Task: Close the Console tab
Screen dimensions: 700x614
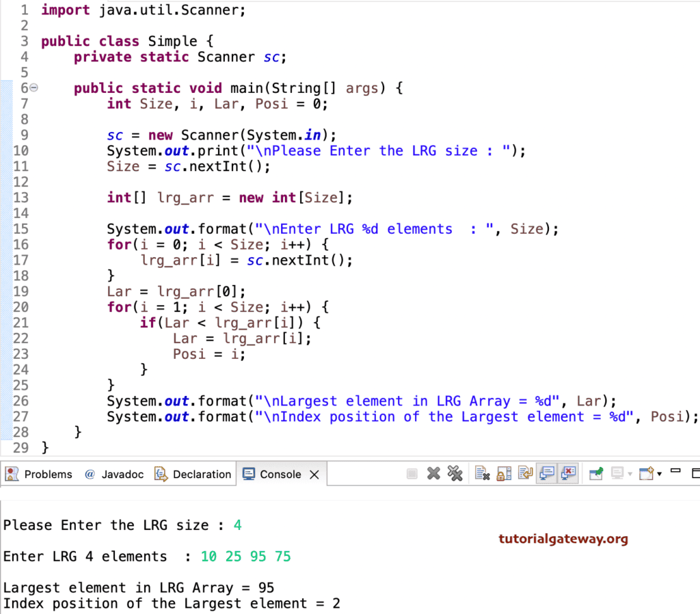Action: 313,473
